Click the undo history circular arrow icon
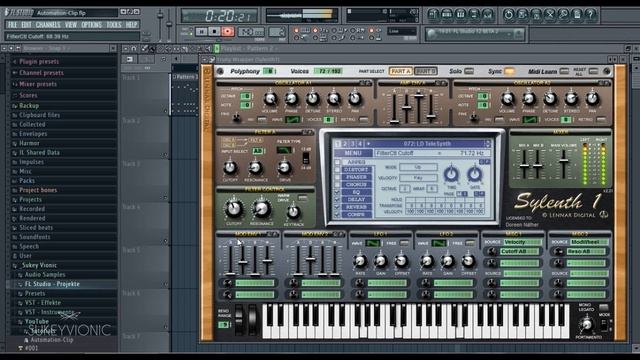 click(508, 15)
